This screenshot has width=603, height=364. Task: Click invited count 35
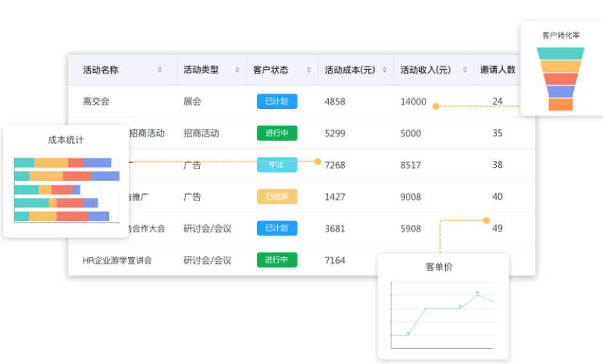tap(498, 133)
